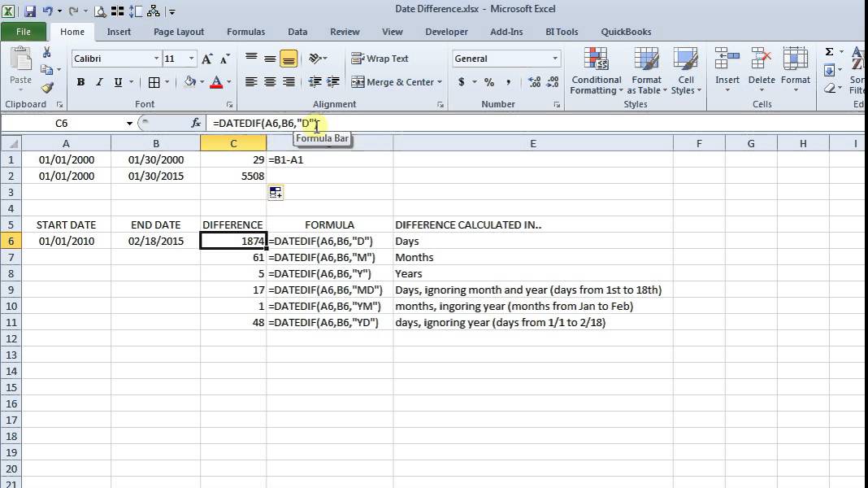
Task: Click in the formula bar text
Action: [x=267, y=123]
